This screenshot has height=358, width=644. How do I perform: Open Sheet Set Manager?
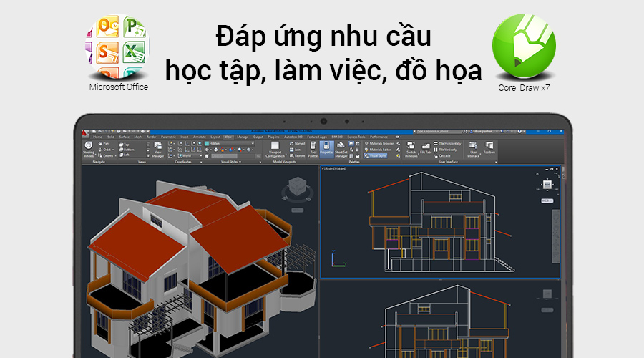341,150
